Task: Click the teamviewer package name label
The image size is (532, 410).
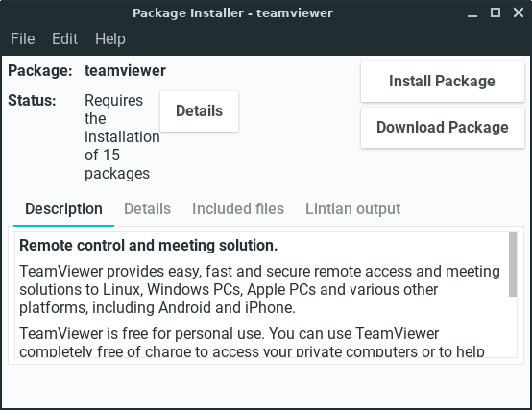Action: [125, 71]
